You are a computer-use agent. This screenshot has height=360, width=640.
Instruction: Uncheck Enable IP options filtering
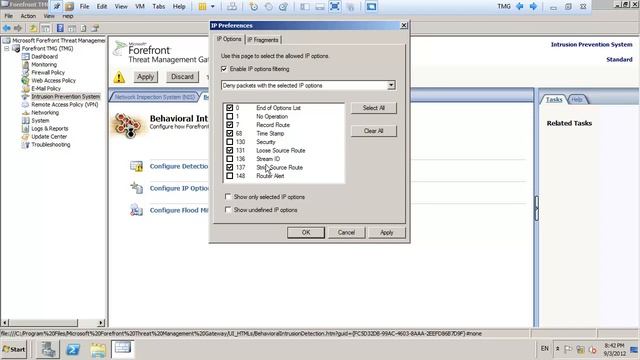point(224,69)
